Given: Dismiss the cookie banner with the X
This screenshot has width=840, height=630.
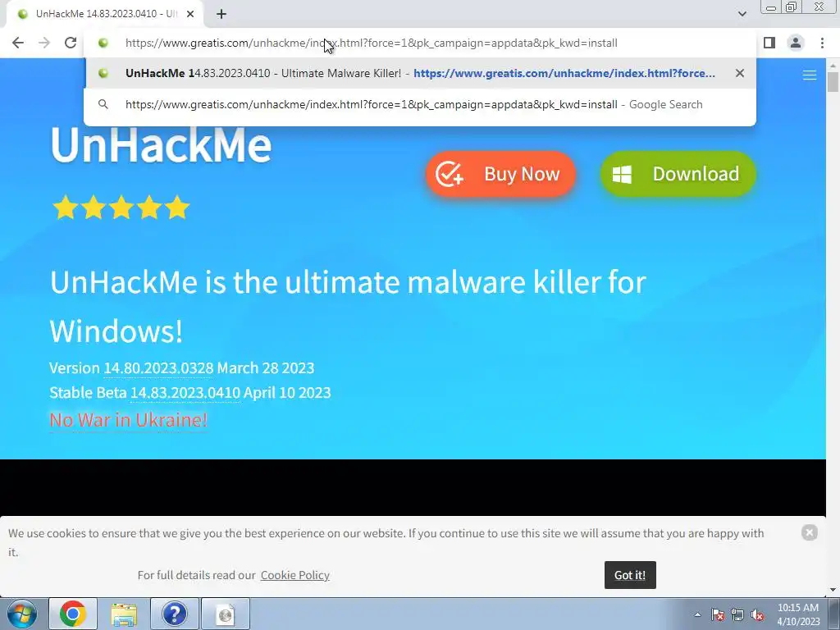Looking at the screenshot, I should click(x=810, y=532).
